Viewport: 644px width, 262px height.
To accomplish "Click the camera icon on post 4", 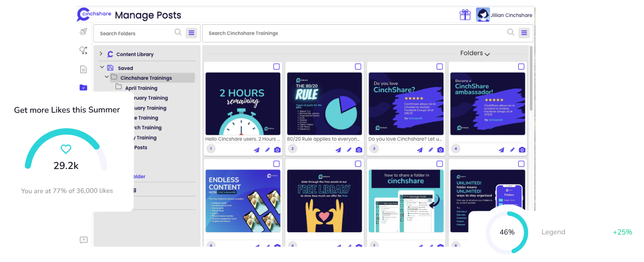I will tap(522, 150).
